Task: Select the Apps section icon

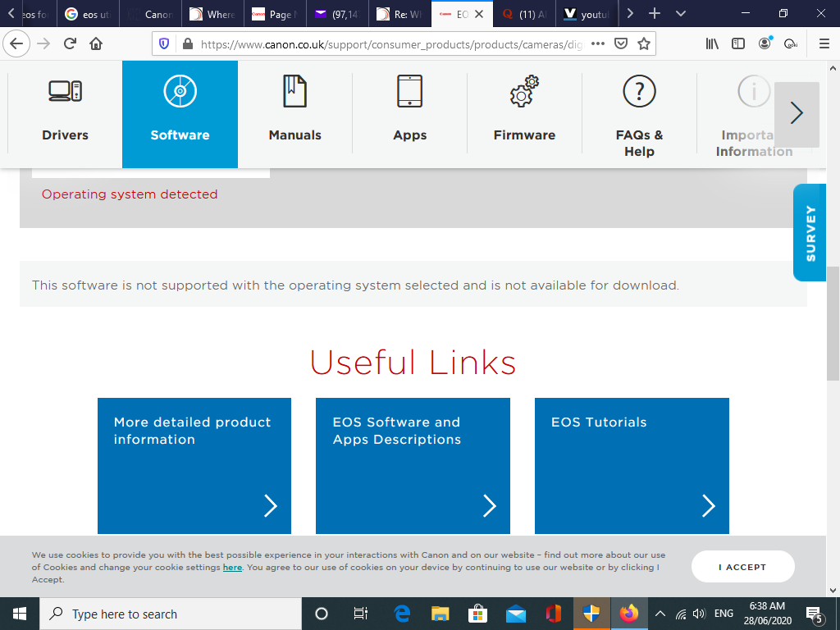Action: 409,91
